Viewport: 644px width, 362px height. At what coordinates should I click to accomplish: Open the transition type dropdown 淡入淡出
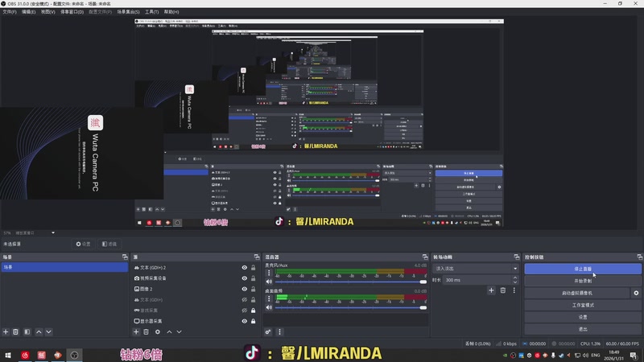(475, 269)
